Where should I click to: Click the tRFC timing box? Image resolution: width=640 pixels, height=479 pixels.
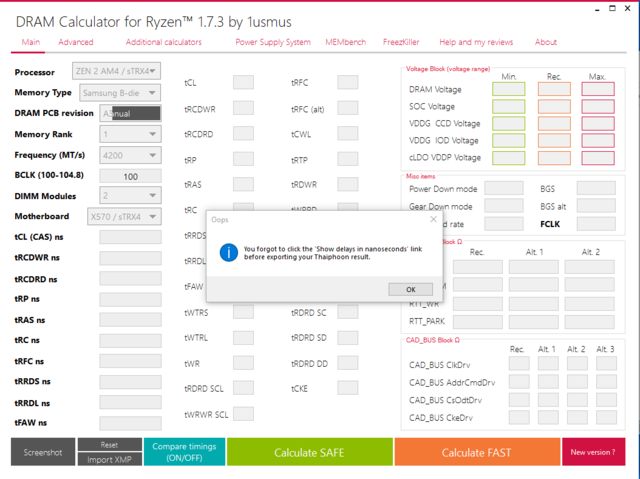tap(348, 82)
